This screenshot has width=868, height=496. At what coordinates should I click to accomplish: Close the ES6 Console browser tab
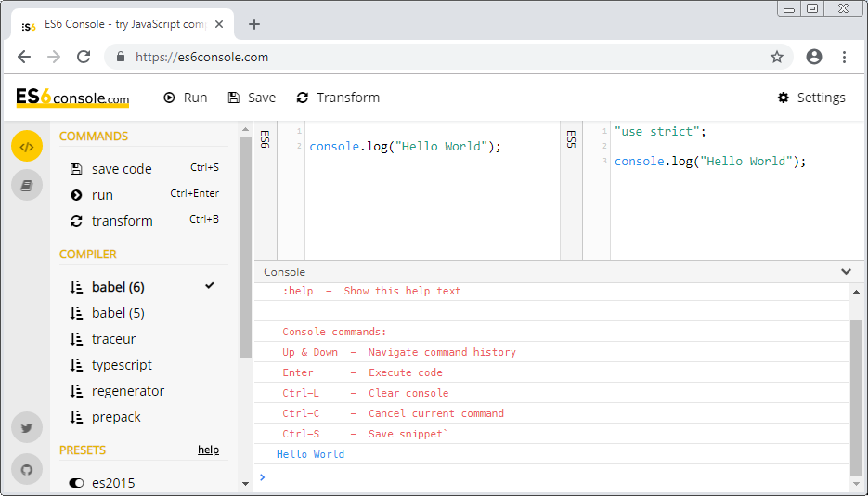coord(219,24)
